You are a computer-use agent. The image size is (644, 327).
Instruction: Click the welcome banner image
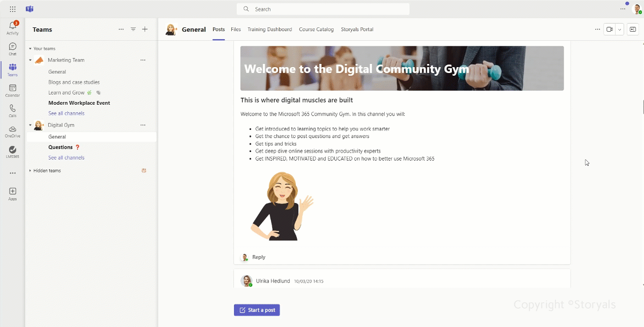402,68
